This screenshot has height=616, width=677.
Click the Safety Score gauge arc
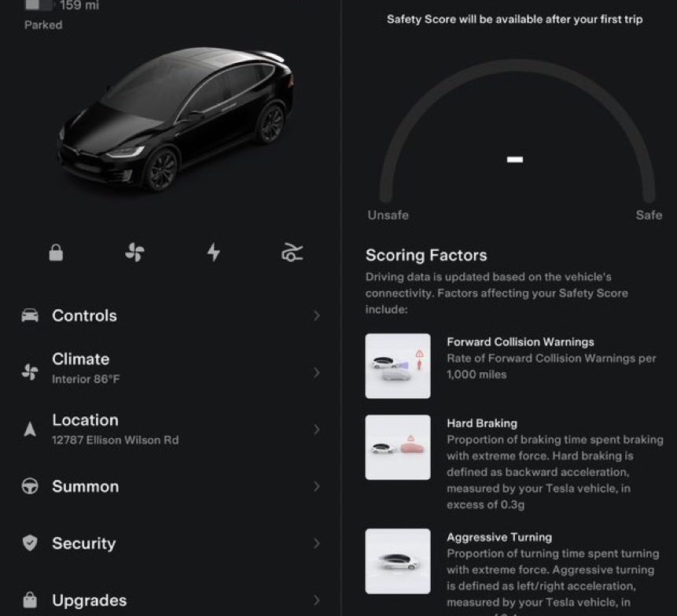point(517,131)
